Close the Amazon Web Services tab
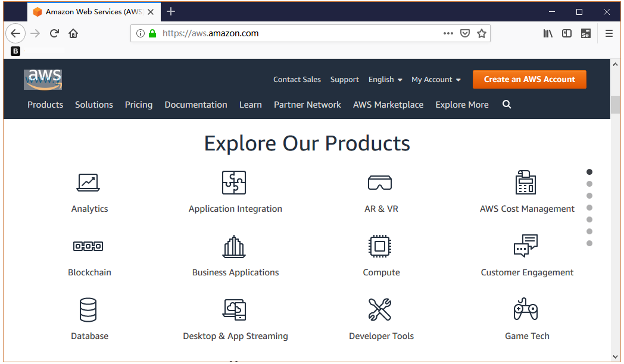This screenshot has height=364, width=624. tap(151, 12)
